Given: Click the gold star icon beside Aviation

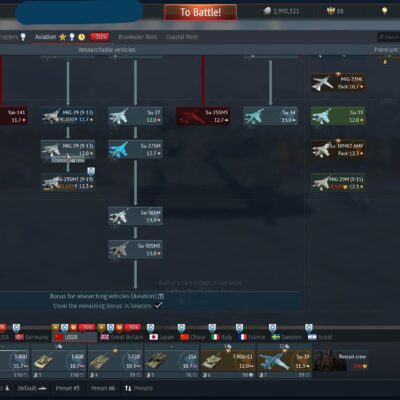Looking at the screenshot, I should [62, 37].
